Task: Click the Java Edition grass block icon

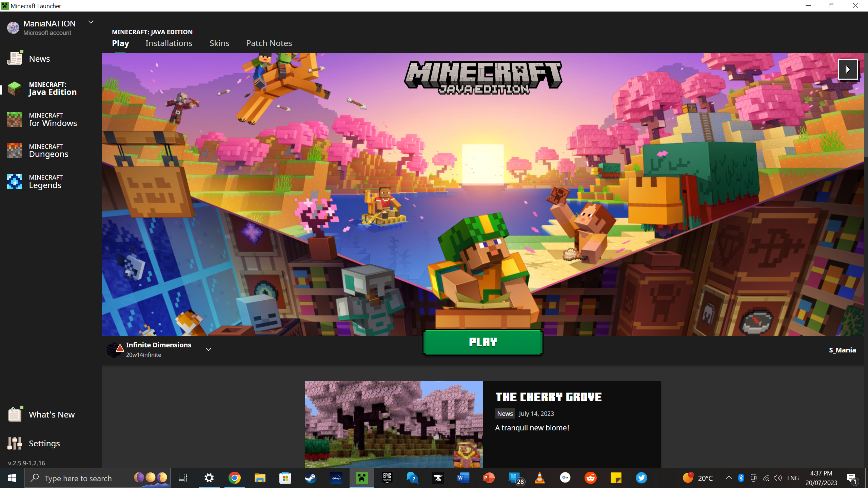Action: (x=15, y=88)
